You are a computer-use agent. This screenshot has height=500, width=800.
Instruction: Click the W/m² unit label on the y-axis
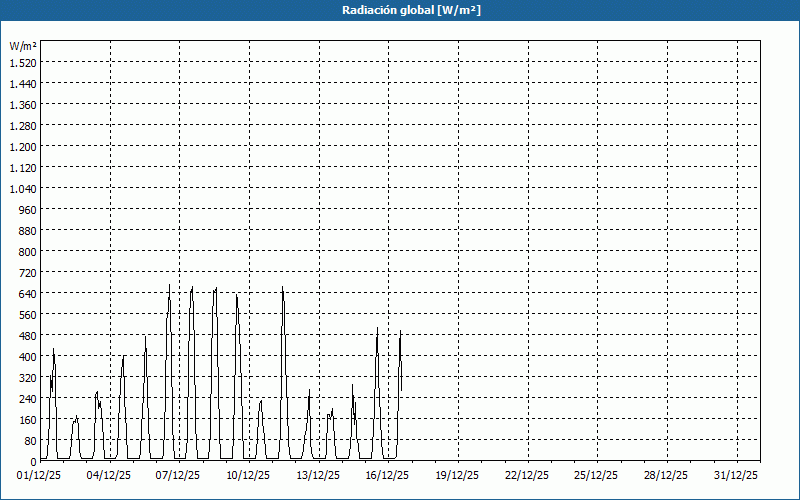[x=23, y=46]
